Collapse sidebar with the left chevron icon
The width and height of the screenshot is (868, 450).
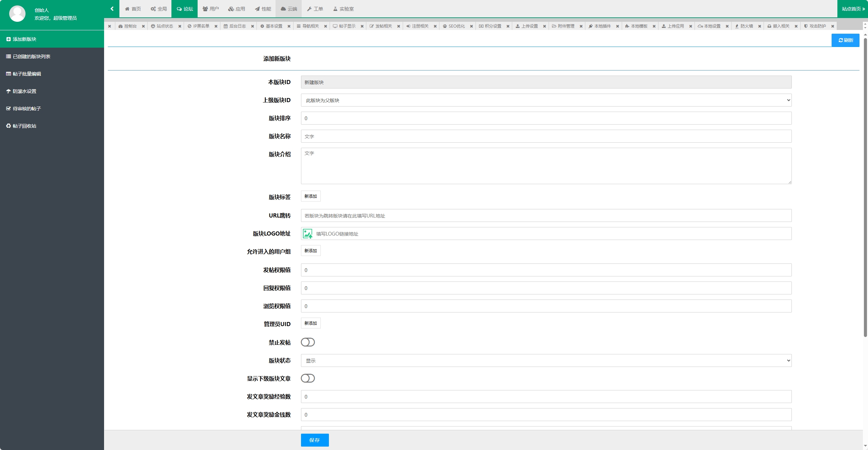pyautogui.click(x=112, y=9)
